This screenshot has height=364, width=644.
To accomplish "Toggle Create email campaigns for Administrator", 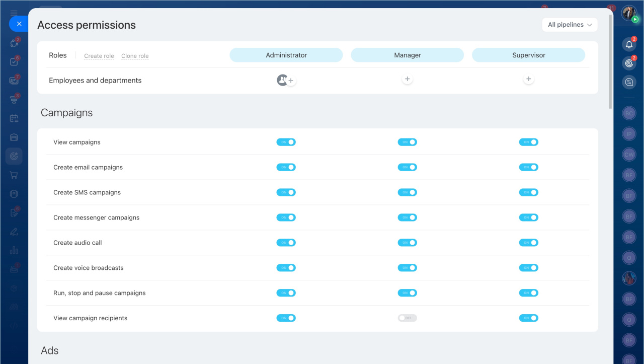I will [x=286, y=167].
